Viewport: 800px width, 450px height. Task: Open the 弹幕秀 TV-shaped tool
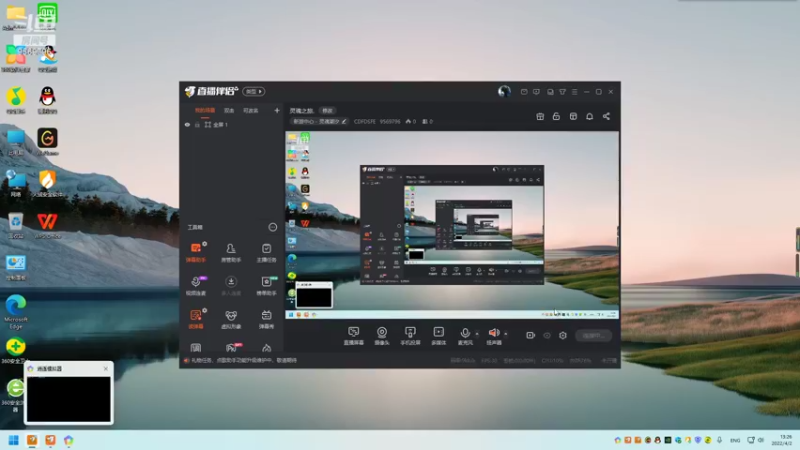coord(266,319)
